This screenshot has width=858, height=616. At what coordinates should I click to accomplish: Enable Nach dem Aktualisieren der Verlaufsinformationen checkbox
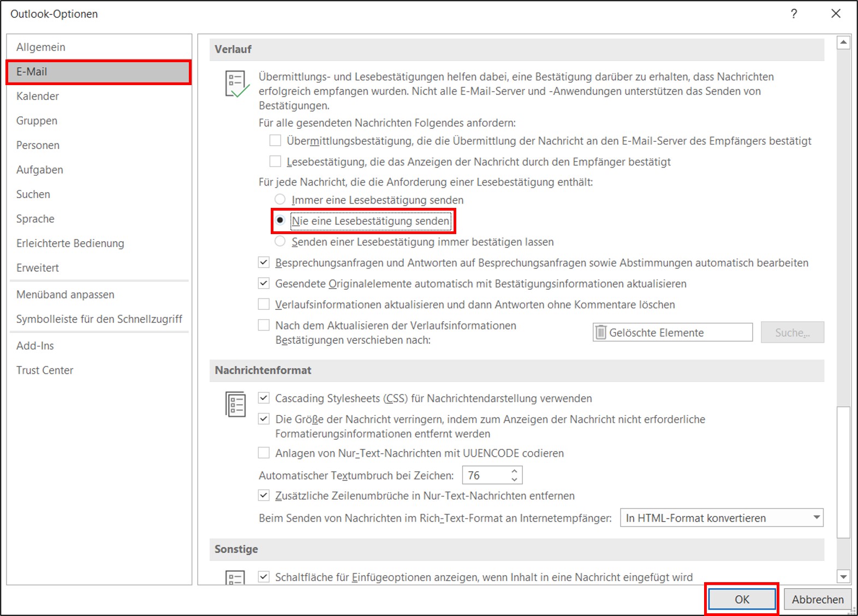coord(264,325)
